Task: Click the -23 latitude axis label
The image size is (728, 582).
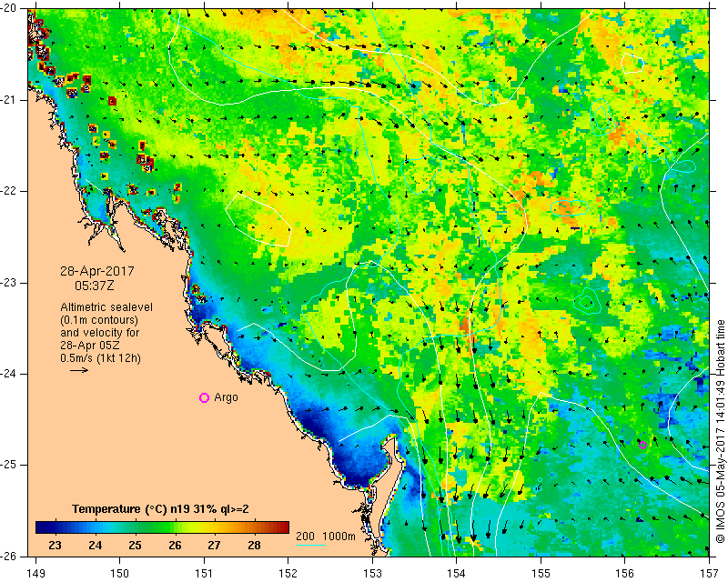Action: (9, 282)
